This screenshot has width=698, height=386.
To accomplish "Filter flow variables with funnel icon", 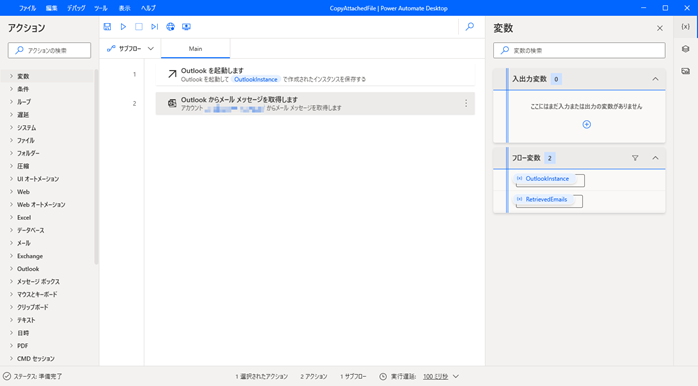I will pos(635,158).
